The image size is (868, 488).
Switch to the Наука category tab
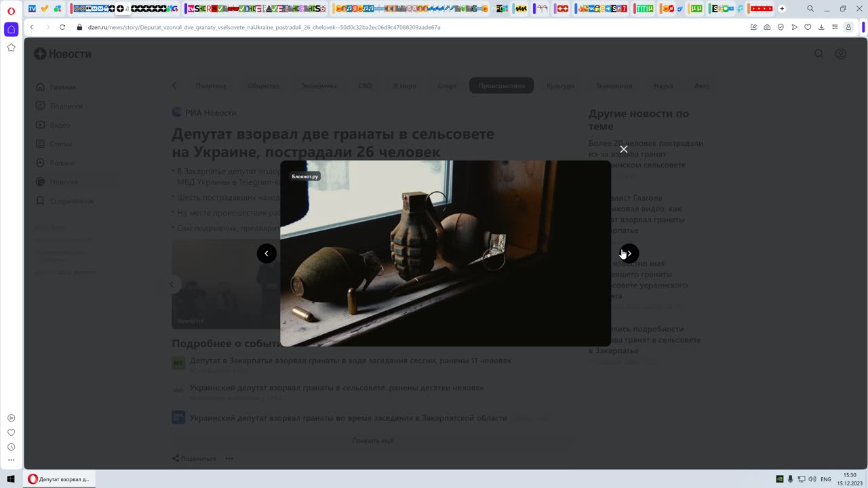click(663, 86)
